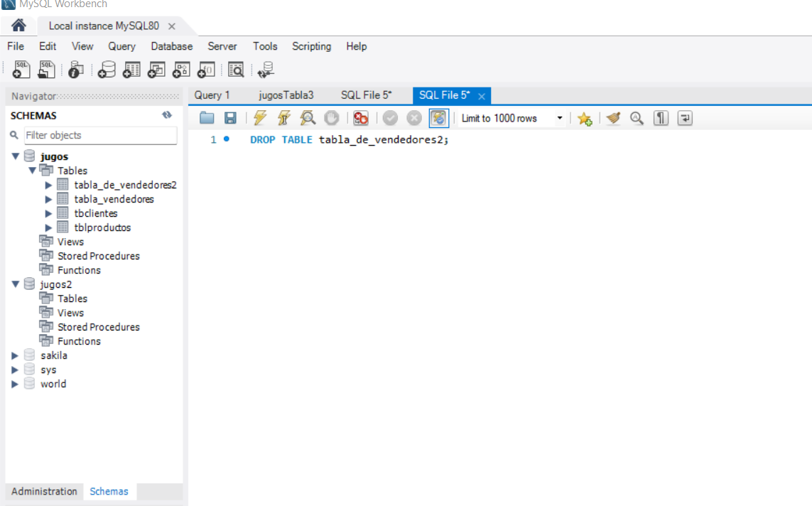The image size is (812, 506).
Task: Toggle stop-on-error for script execution
Action: pos(360,118)
